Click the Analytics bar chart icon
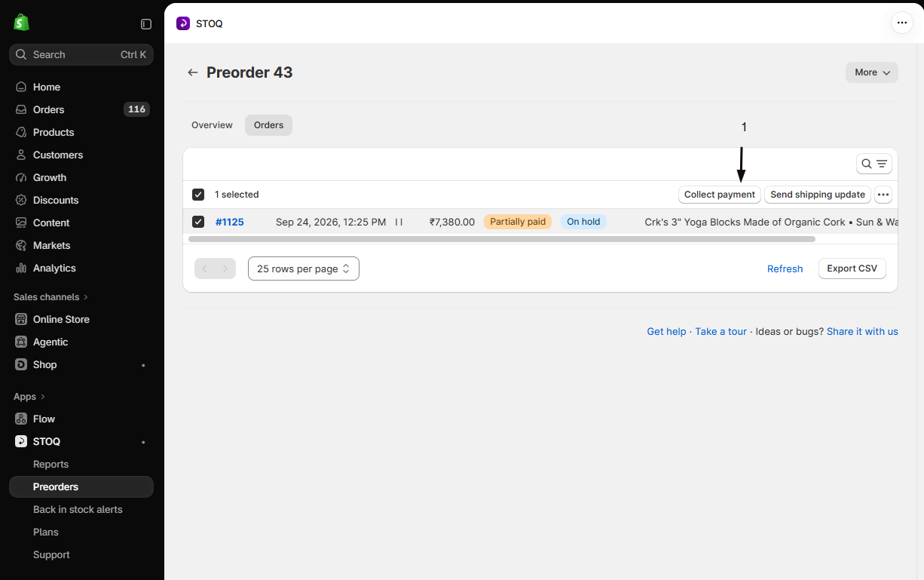 click(21, 268)
